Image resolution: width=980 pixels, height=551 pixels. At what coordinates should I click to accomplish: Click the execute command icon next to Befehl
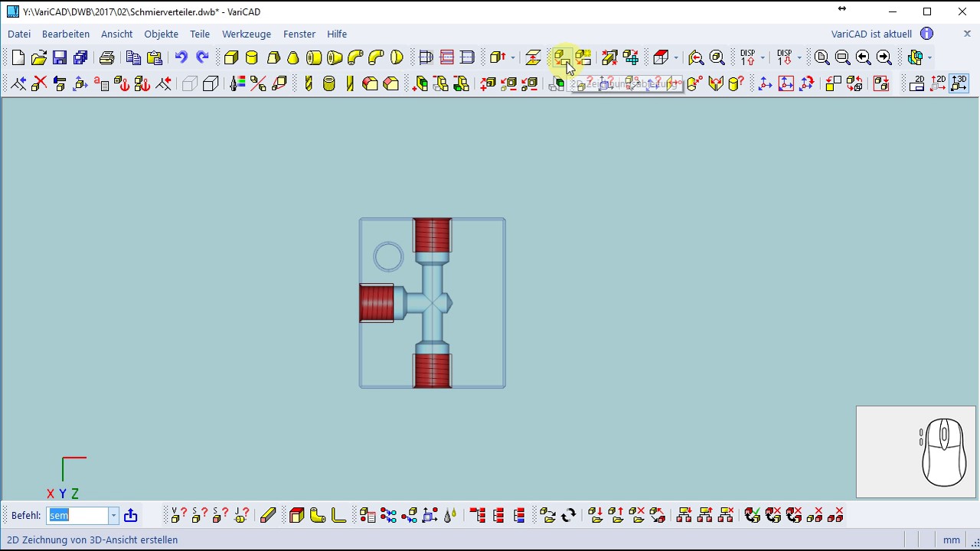coord(130,516)
